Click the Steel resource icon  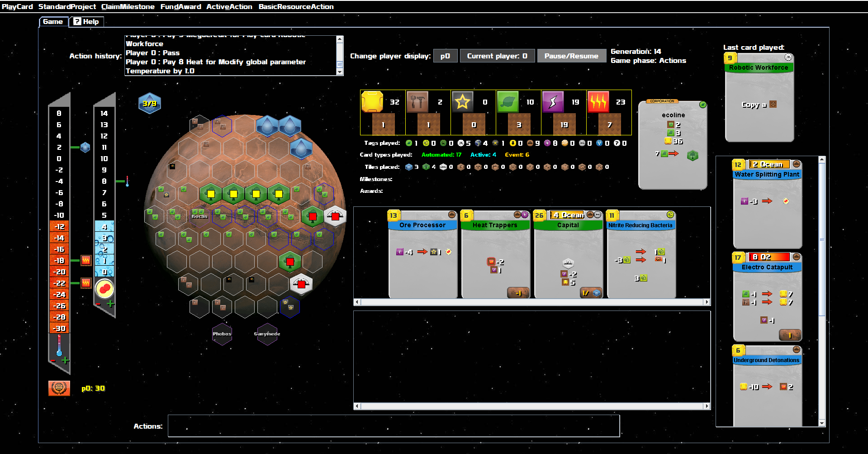pos(417,102)
